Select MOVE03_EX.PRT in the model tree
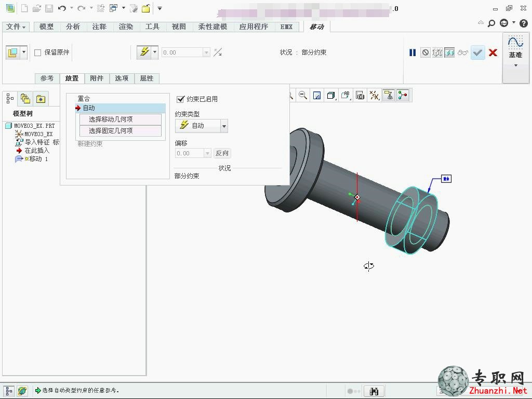532x399 pixels. click(x=30, y=126)
